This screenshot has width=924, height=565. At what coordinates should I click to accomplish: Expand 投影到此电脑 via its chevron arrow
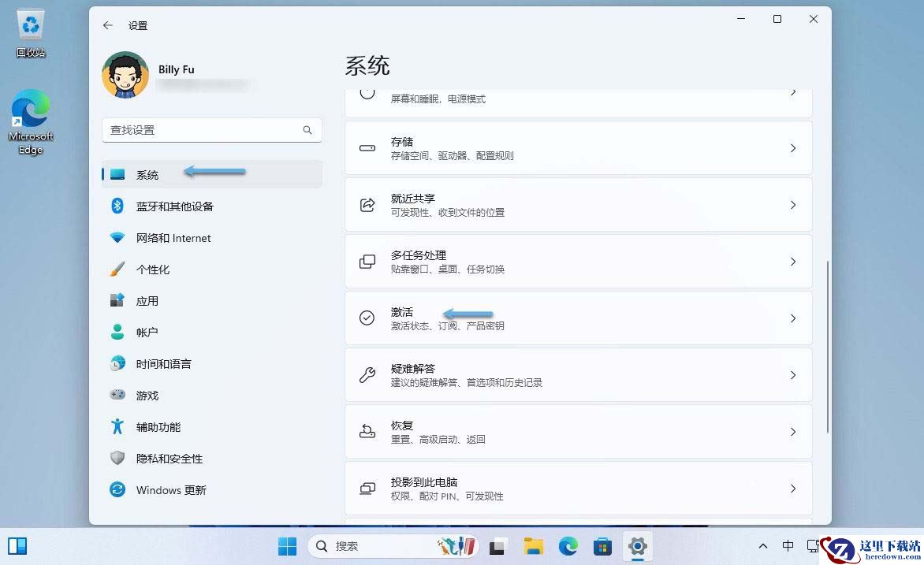click(x=793, y=489)
